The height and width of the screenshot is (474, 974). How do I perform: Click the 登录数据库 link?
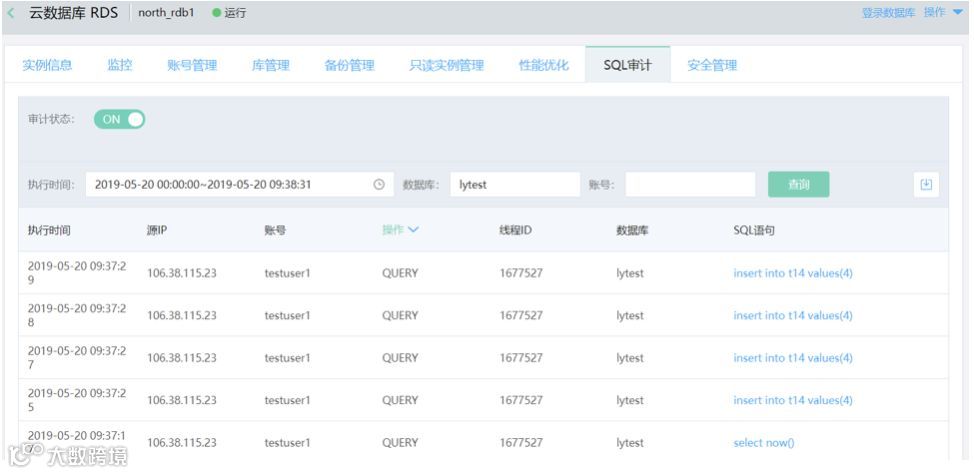tap(888, 13)
